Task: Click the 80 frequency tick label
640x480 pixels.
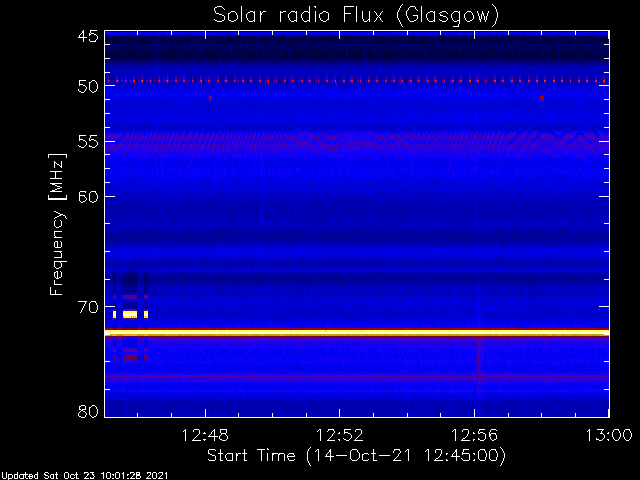Action: 88,411
